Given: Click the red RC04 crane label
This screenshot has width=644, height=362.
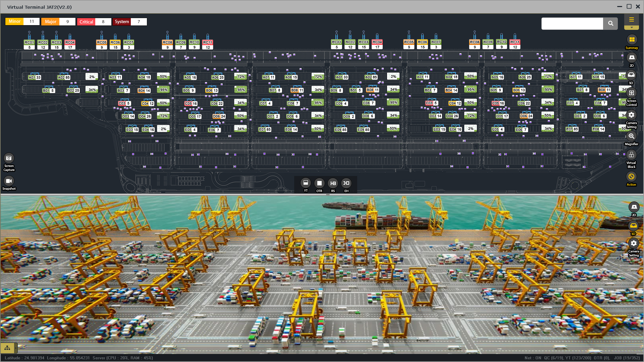Looking at the screenshot, I should pyautogui.click(x=70, y=43).
